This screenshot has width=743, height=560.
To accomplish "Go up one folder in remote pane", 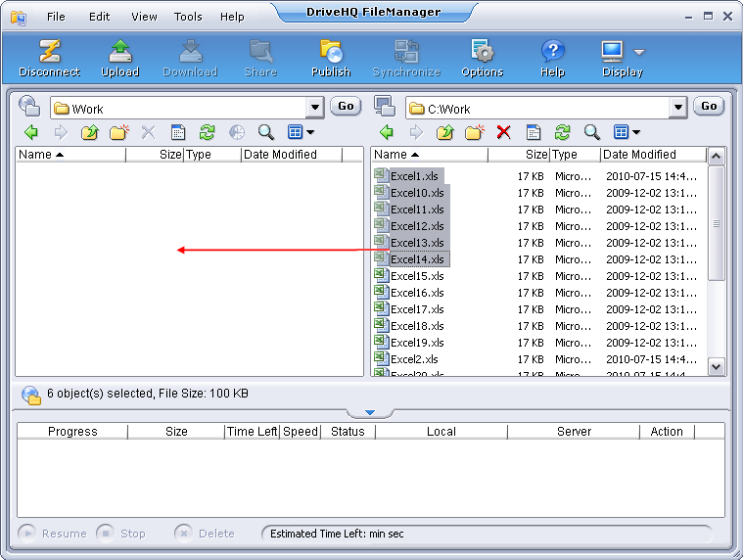I will tap(89, 132).
